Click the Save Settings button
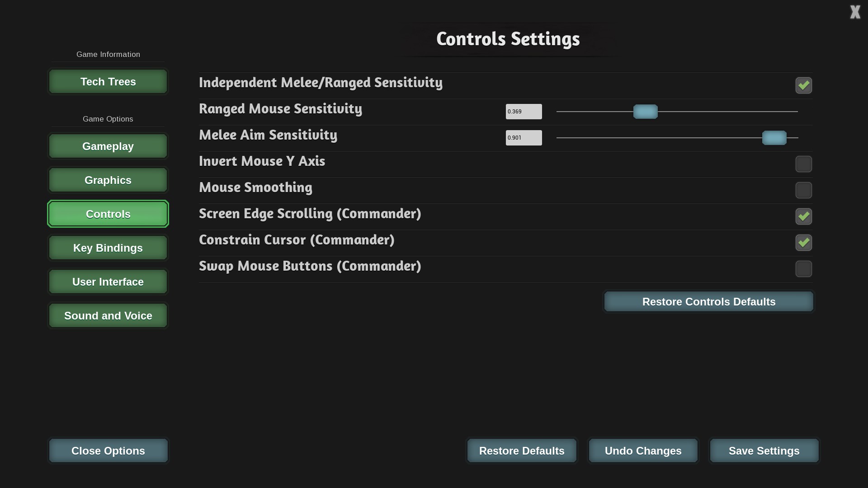Viewport: 868px width, 488px height. 764,451
